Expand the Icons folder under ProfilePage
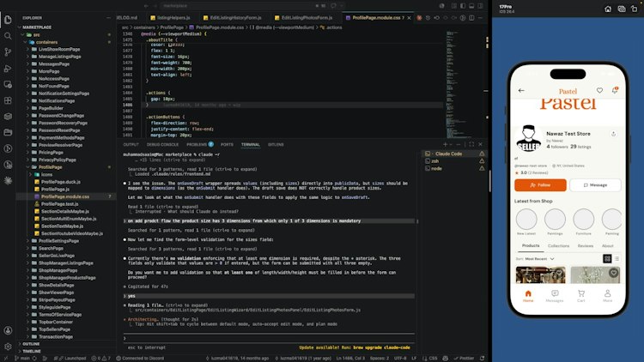644x362 pixels. tap(46, 174)
